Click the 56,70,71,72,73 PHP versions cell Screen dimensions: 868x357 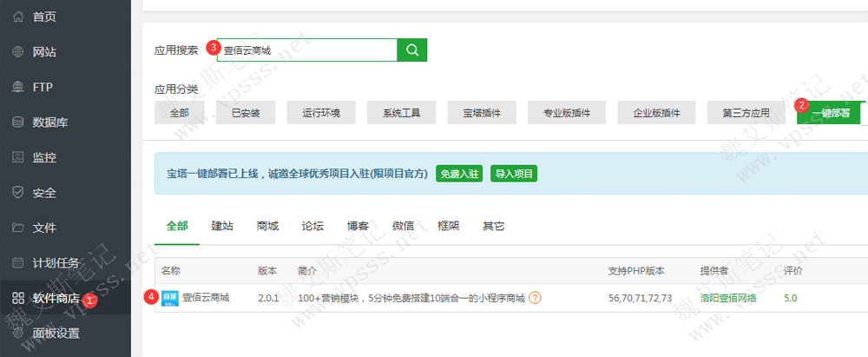(640, 298)
